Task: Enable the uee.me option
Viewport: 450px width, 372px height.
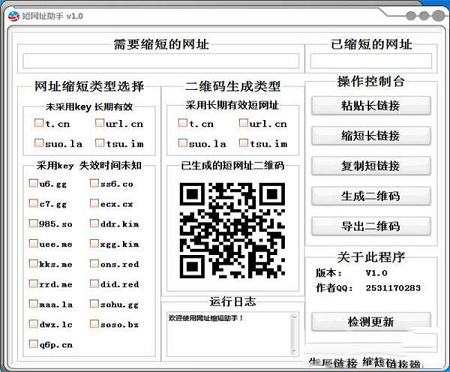Action: (x=33, y=244)
